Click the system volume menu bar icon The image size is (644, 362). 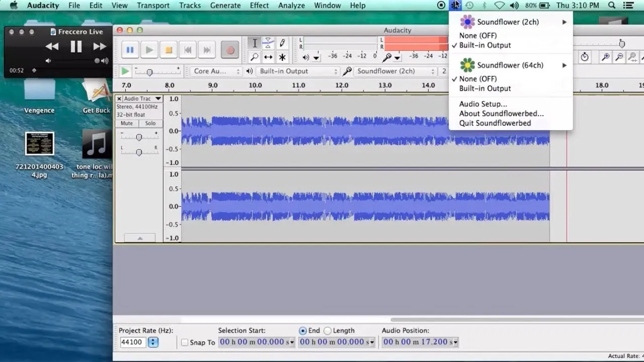pyautogui.click(x=514, y=6)
